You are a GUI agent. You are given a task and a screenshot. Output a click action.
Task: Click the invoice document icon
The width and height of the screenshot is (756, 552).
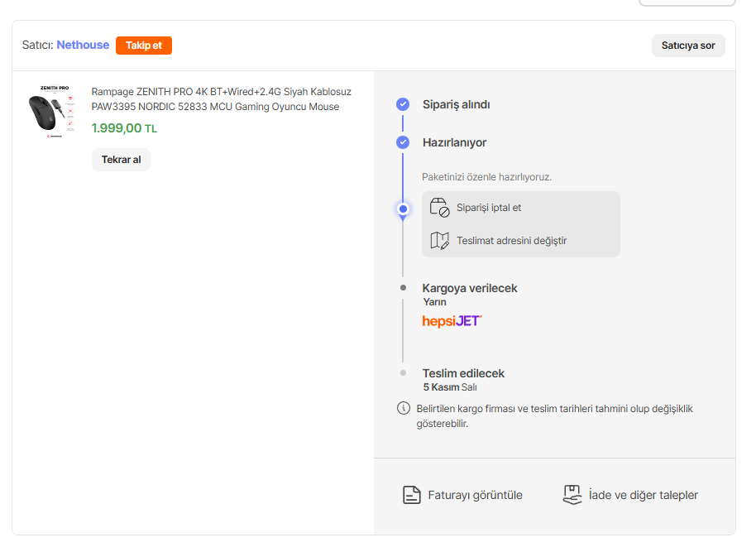pos(411,495)
